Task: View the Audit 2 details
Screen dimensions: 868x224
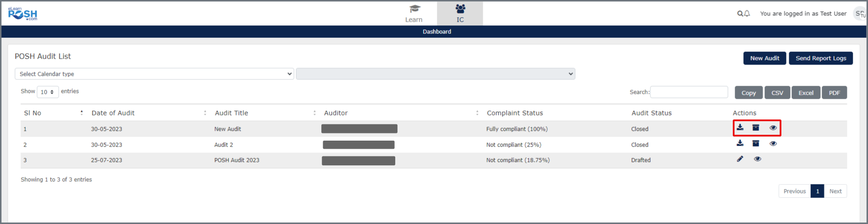Action: coord(773,143)
